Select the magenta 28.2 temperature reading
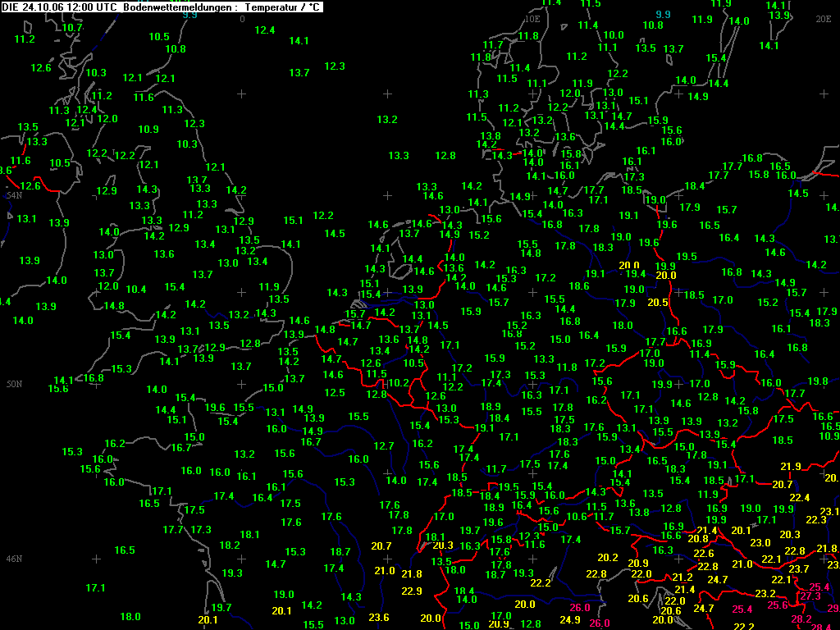840x630 pixels. (801, 619)
